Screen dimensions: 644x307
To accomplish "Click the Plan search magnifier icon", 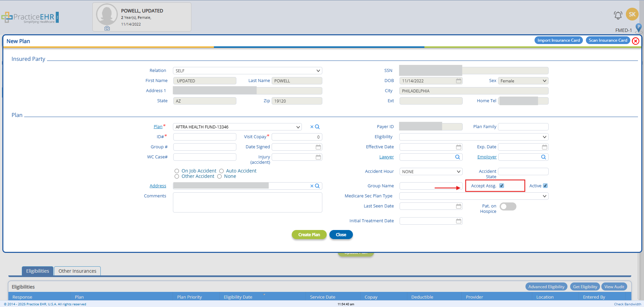I will 317,127.
